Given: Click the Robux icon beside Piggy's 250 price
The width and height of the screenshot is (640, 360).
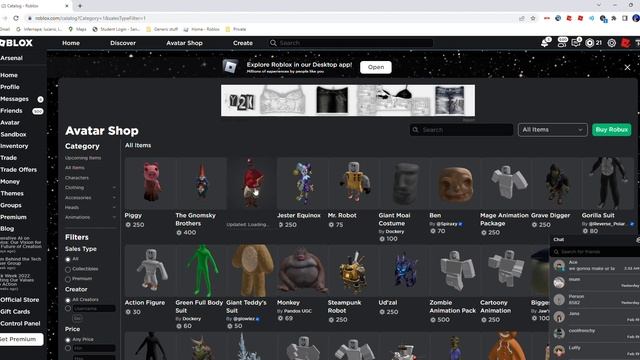Looking at the screenshot, I should pyautogui.click(x=128, y=224).
